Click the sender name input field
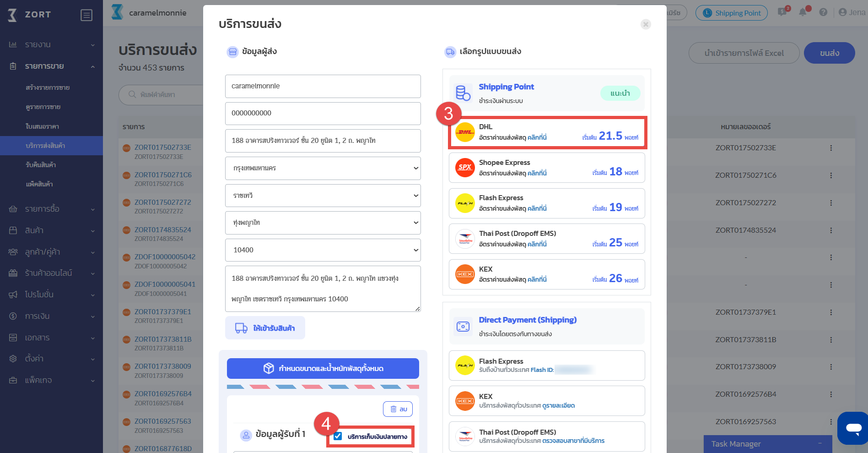868x453 pixels. [x=323, y=86]
